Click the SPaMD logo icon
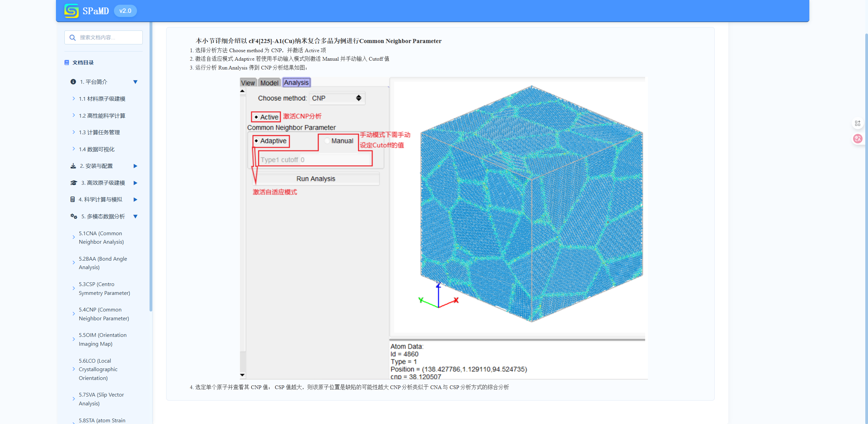868x424 pixels. click(71, 11)
